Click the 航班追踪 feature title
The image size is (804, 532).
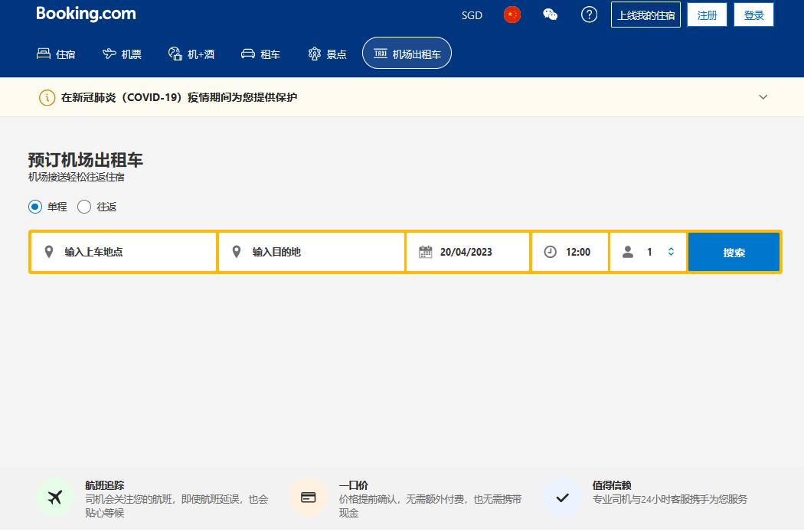pyautogui.click(x=105, y=485)
